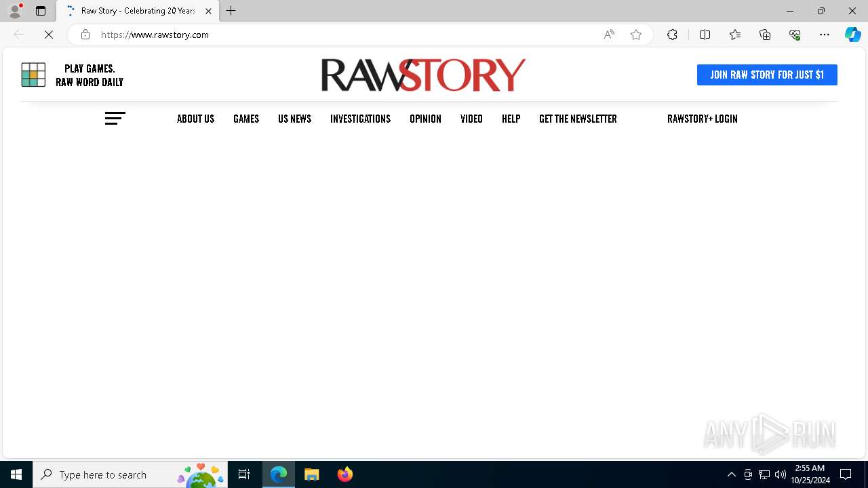Open the Help menu item
868x488 pixels.
click(511, 119)
